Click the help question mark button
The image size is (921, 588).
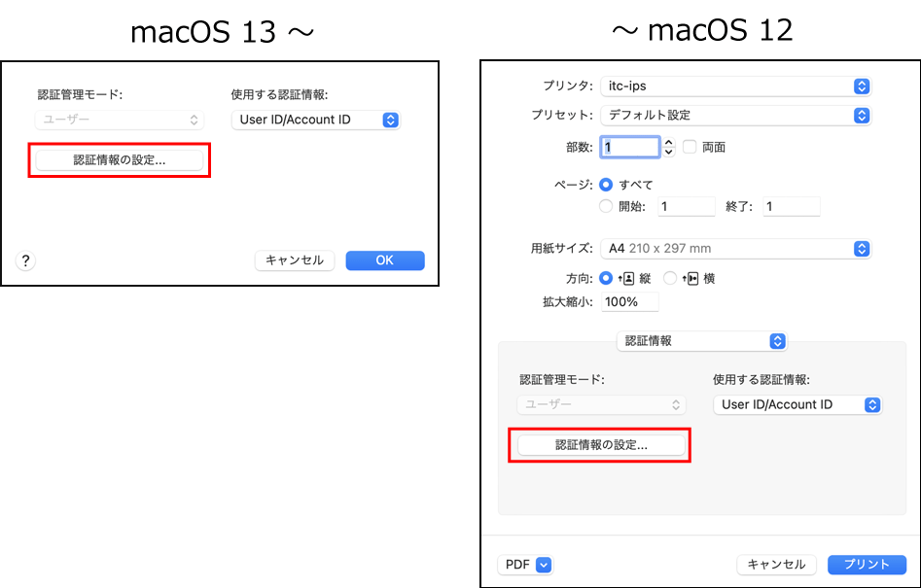point(26,260)
